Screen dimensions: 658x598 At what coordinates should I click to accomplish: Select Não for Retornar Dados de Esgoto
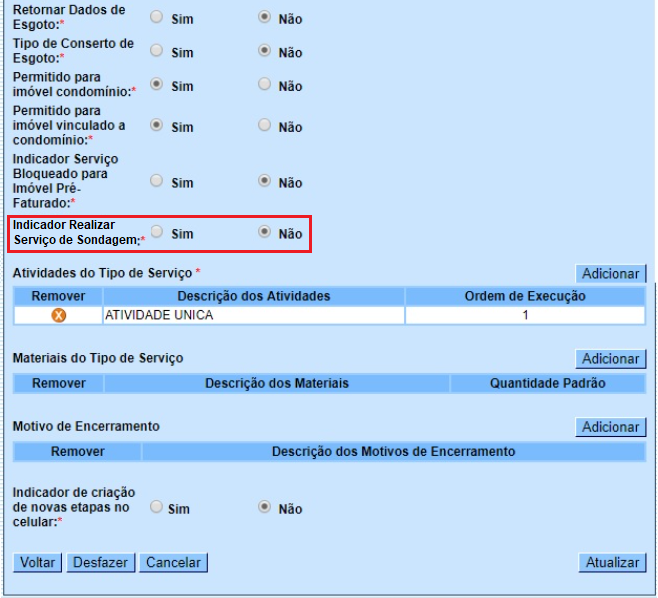tap(264, 17)
